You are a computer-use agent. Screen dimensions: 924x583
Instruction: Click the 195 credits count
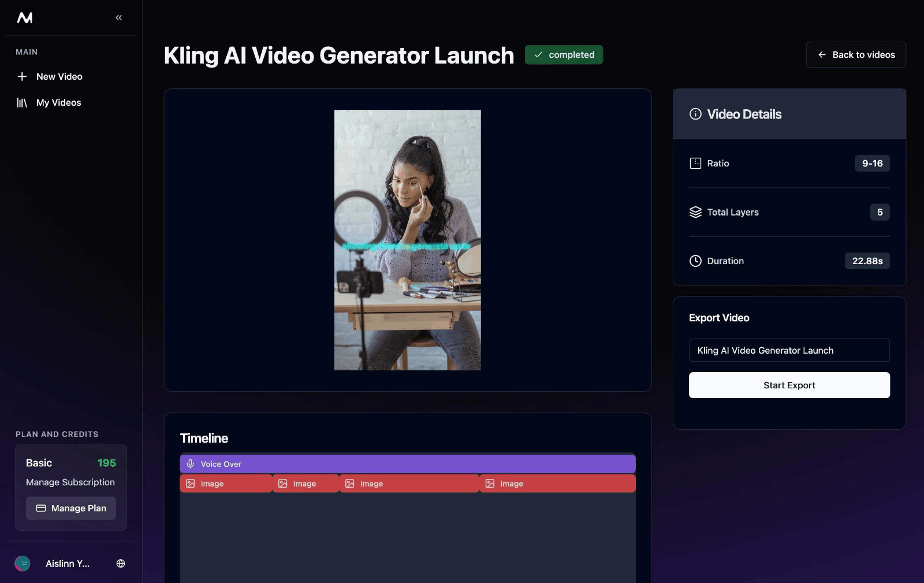pyautogui.click(x=107, y=463)
